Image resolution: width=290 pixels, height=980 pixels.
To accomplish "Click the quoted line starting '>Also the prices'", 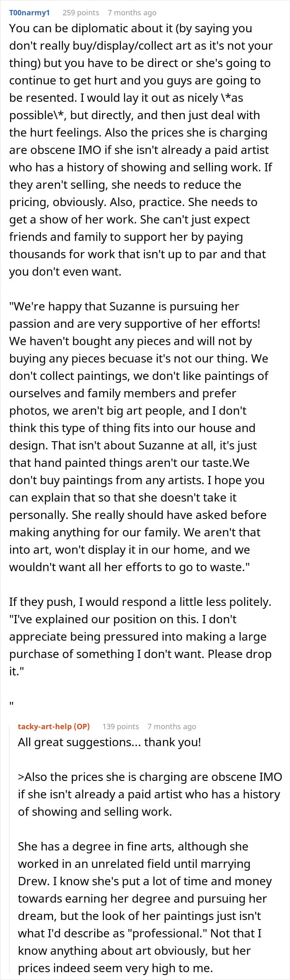I will [150, 794].
